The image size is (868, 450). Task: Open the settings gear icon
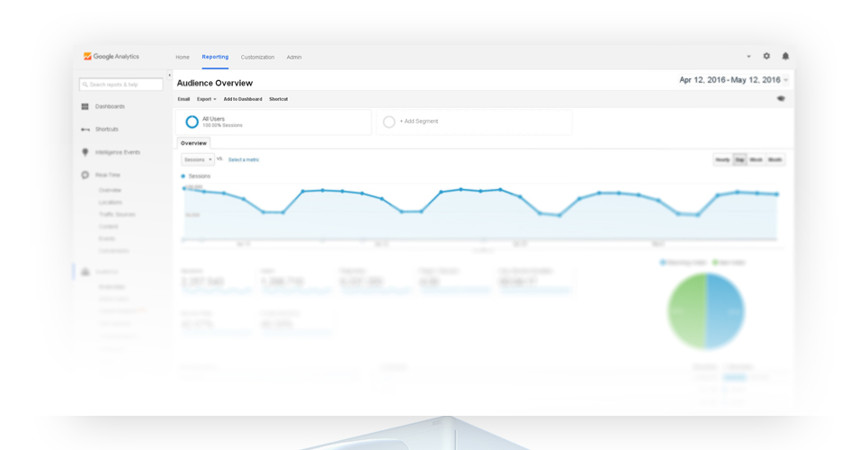pos(766,56)
